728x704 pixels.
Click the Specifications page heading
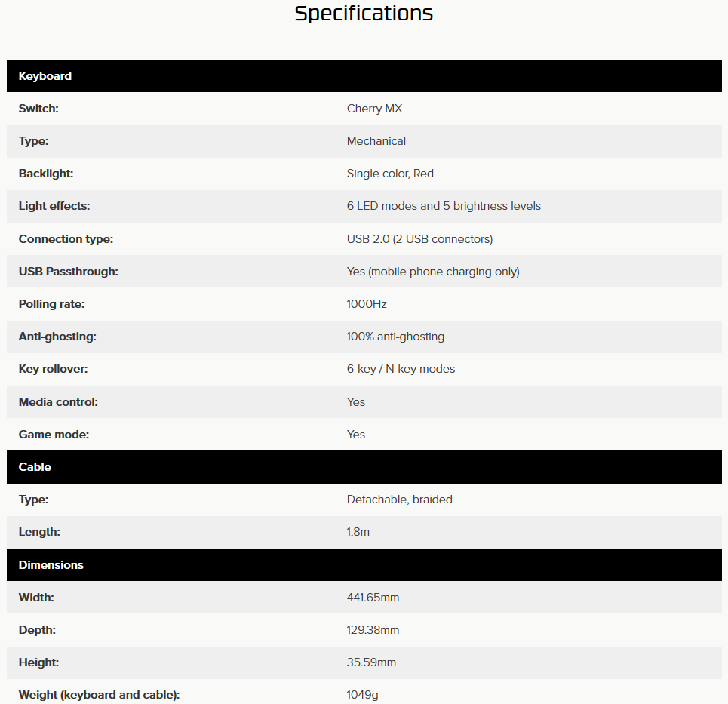364,14
